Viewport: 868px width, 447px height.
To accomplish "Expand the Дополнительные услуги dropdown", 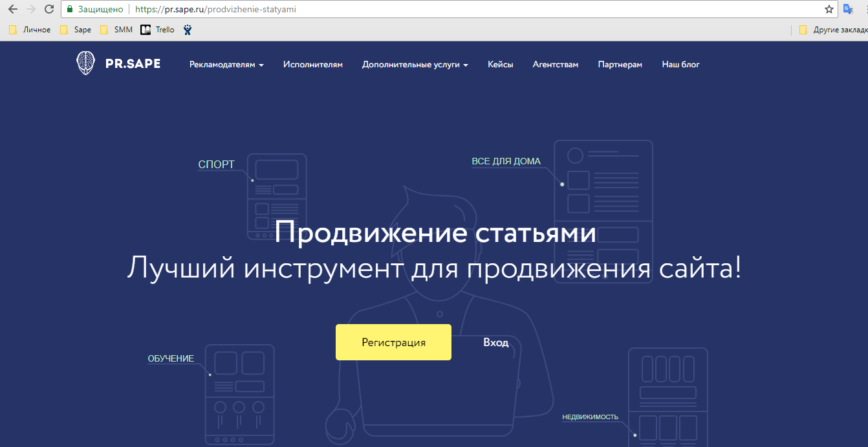I will click(415, 65).
